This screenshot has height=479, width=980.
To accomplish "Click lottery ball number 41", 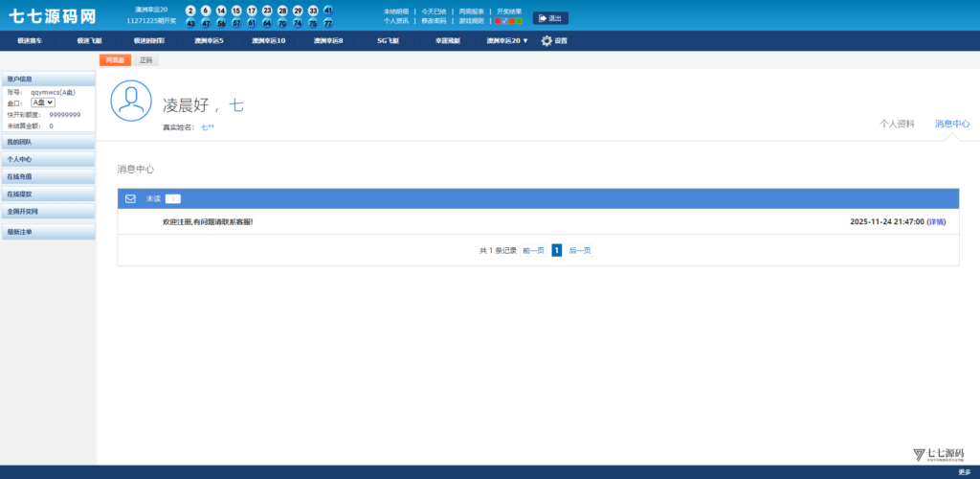I will (328, 11).
